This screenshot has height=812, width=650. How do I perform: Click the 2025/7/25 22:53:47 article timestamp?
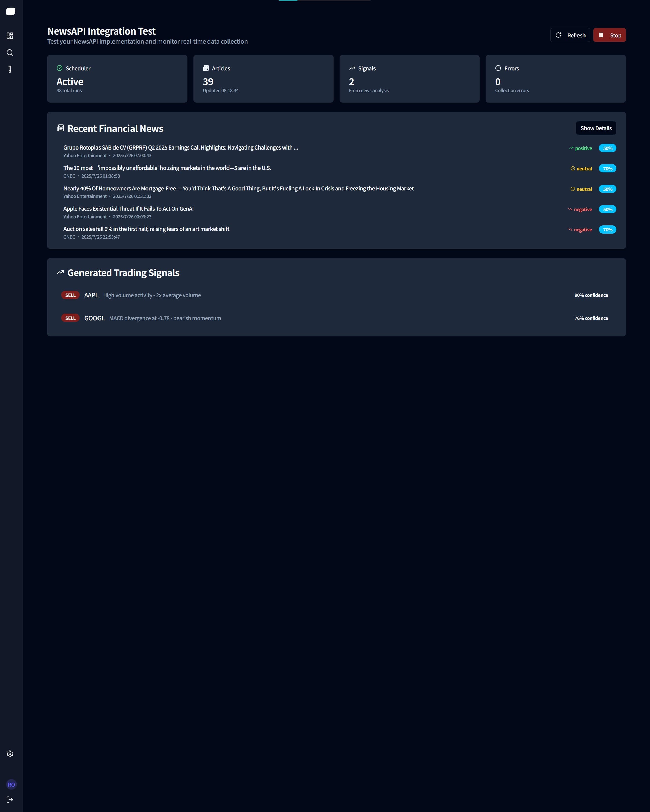click(101, 237)
